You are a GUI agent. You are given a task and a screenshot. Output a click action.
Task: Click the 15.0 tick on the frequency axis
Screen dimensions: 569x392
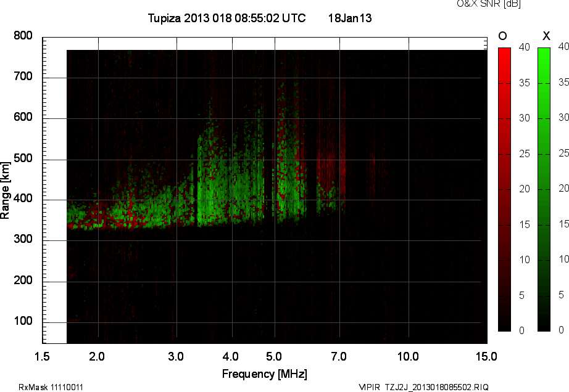[x=487, y=356]
